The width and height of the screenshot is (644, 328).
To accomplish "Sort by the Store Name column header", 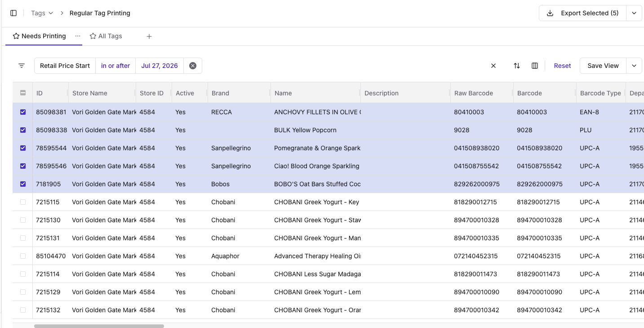I will 102,93.
